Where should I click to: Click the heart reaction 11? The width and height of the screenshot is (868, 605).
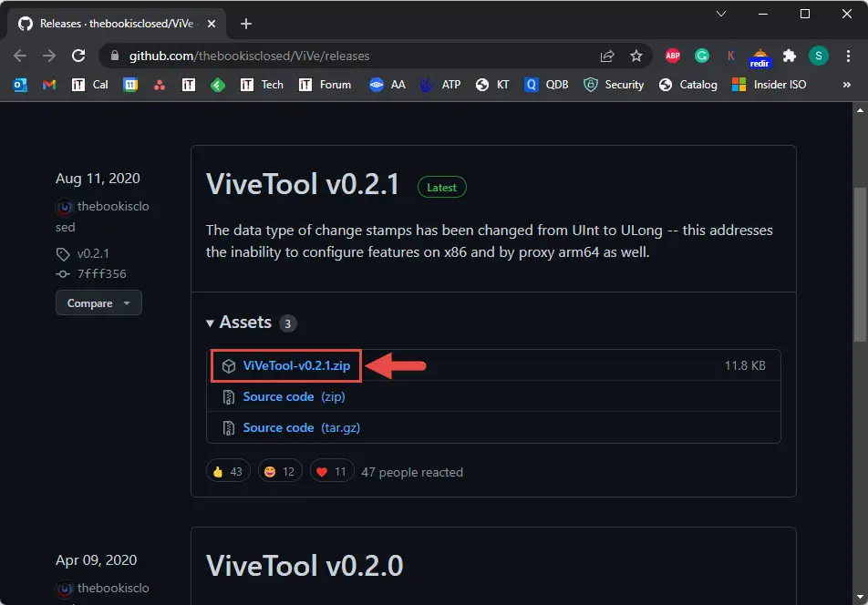(332, 471)
